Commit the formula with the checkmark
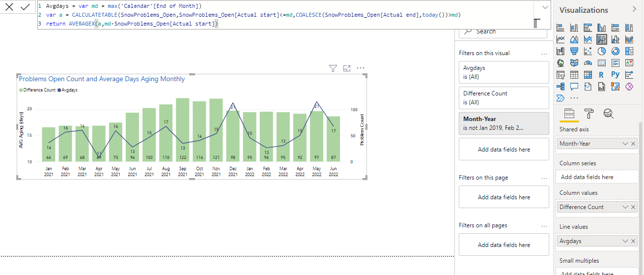 25,7
